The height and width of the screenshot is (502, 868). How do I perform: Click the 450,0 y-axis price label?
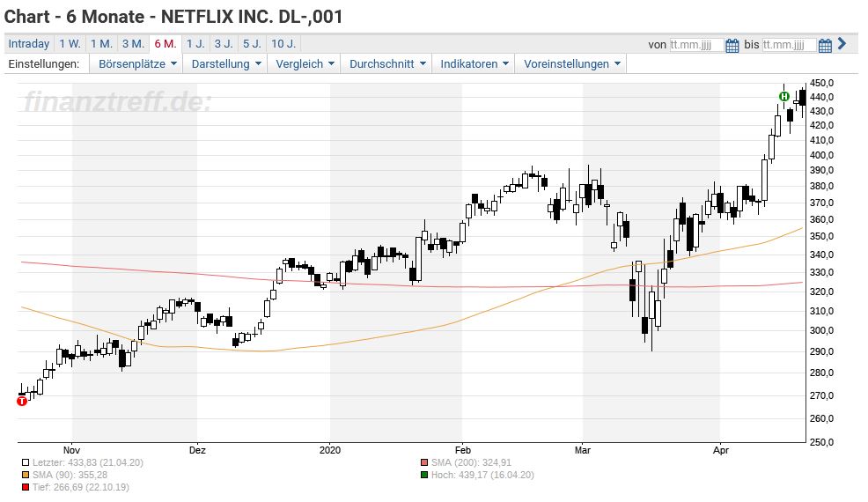tap(821, 83)
